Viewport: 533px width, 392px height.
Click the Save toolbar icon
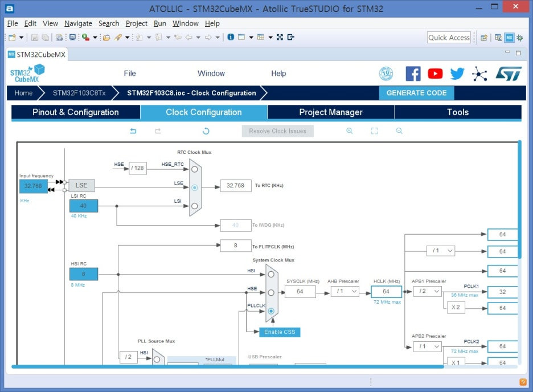(x=34, y=38)
